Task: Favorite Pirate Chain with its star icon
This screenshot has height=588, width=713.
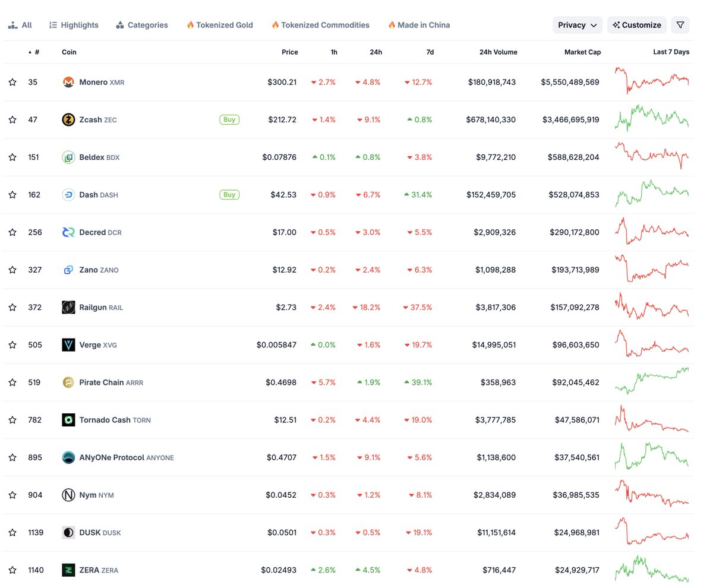Action: click(12, 382)
